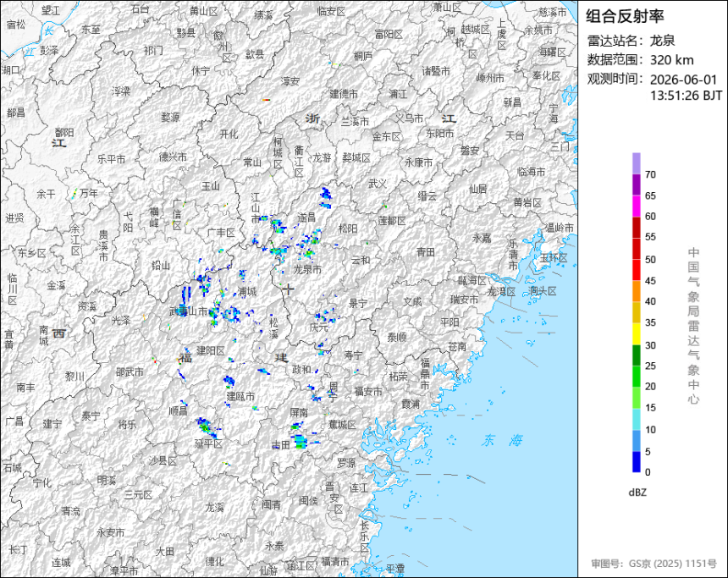Click the observation date 2026-06-01
This screenshot has height=578, width=728.
click(x=683, y=80)
